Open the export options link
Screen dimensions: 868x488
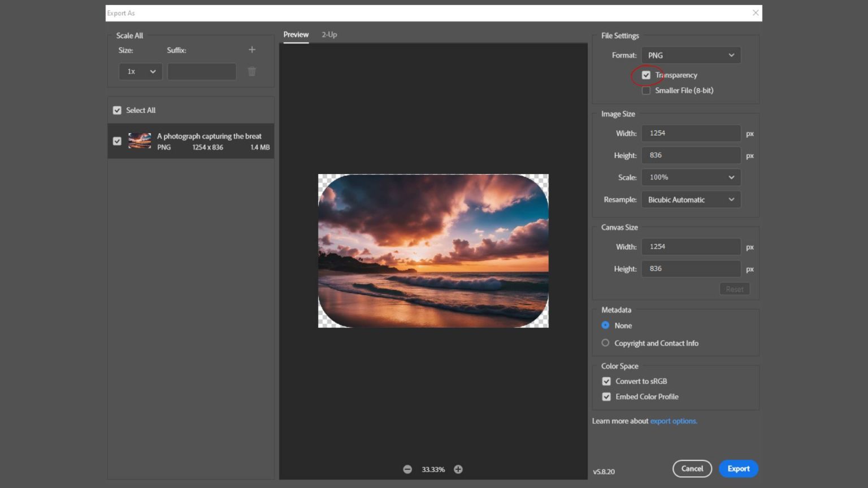point(674,421)
